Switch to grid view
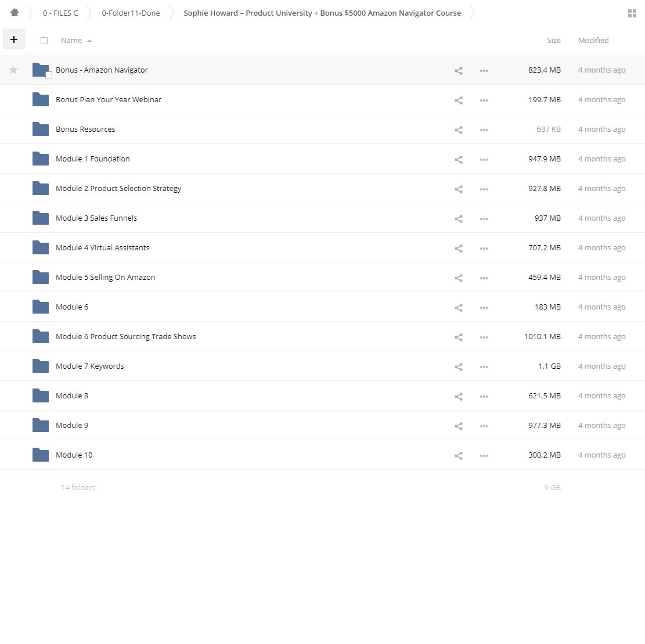 tap(632, 13)
